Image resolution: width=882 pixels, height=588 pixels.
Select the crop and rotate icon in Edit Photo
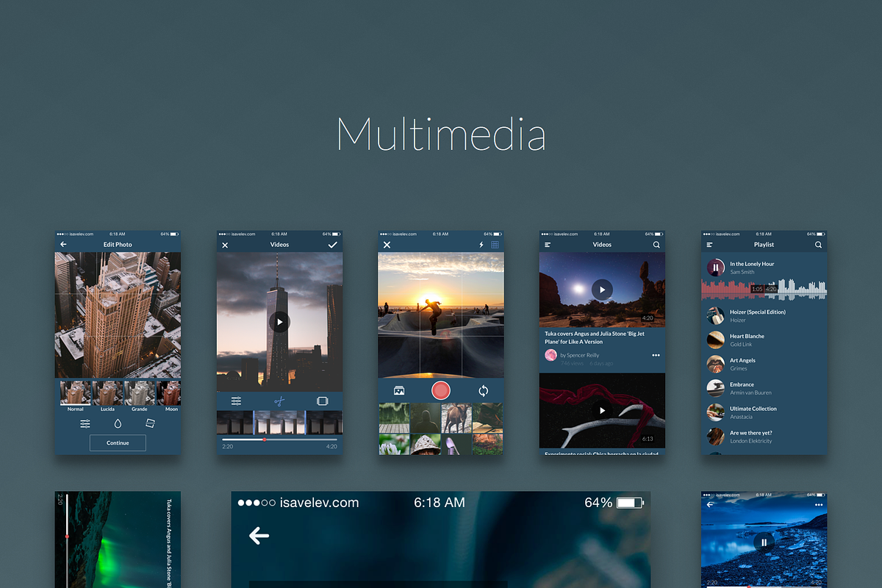click(x=150, y=423)
